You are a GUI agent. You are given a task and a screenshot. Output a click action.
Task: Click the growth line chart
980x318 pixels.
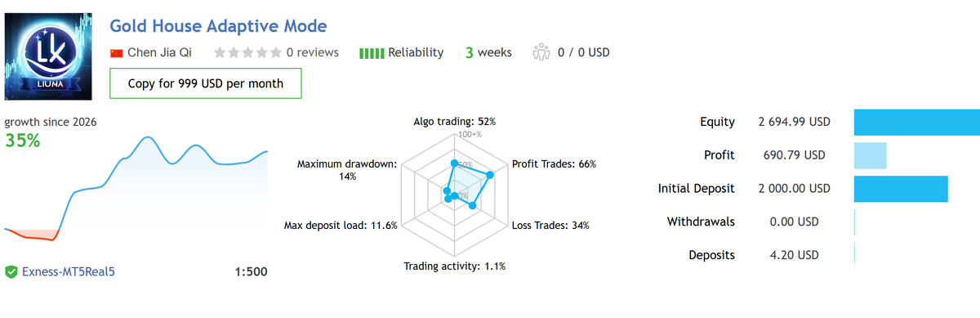click(136, 190)
